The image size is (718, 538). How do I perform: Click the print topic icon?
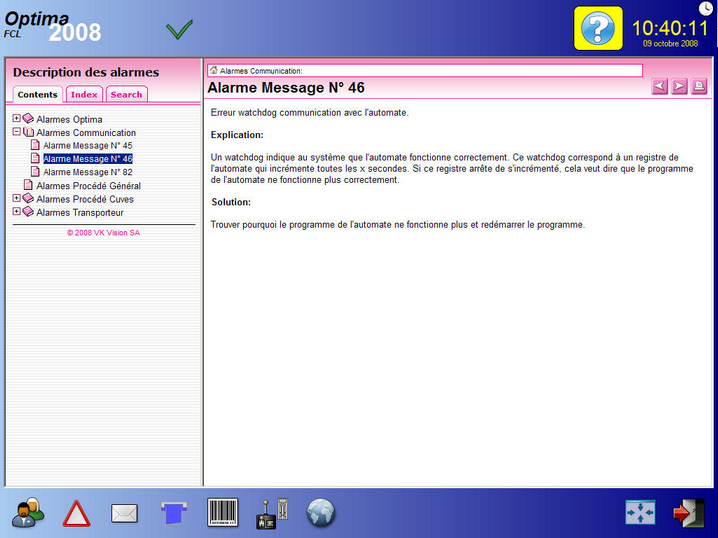pos(699,87)
